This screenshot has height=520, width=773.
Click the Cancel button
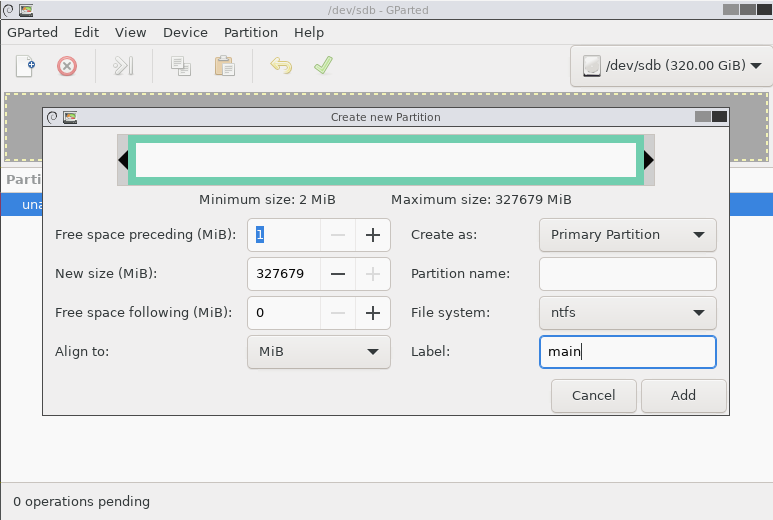[594, 396]
